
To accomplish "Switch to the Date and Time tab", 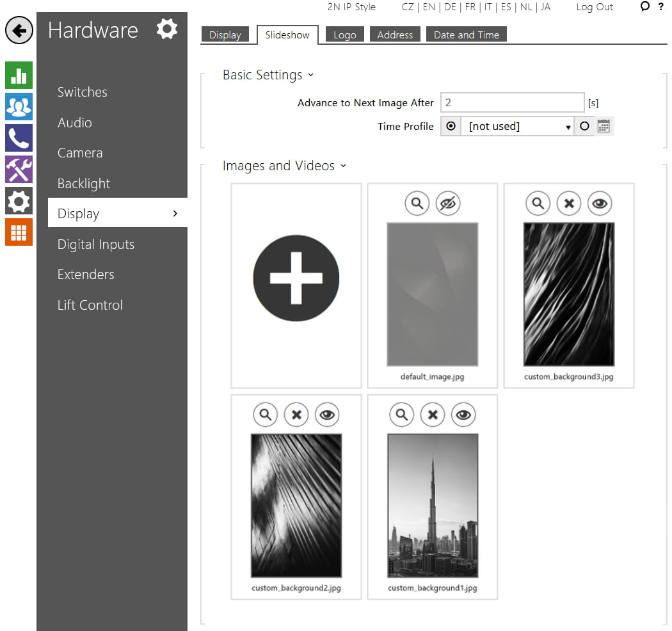I will [x=467, y=35].
